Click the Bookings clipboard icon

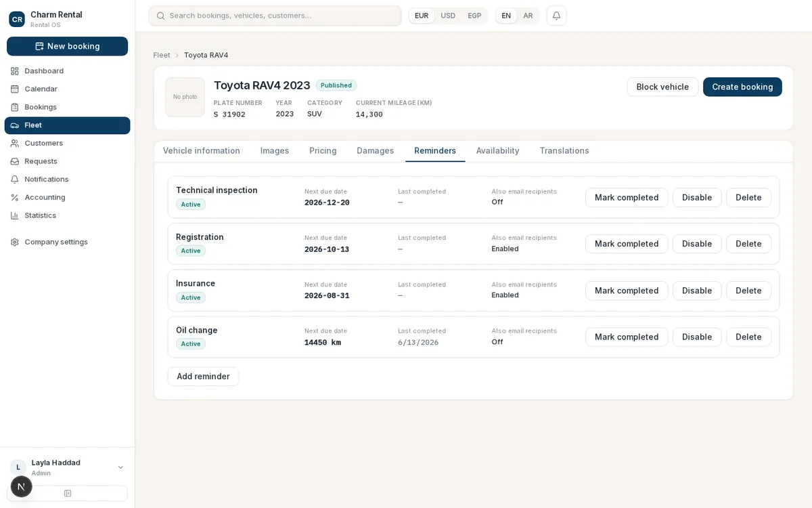point(15,107)
